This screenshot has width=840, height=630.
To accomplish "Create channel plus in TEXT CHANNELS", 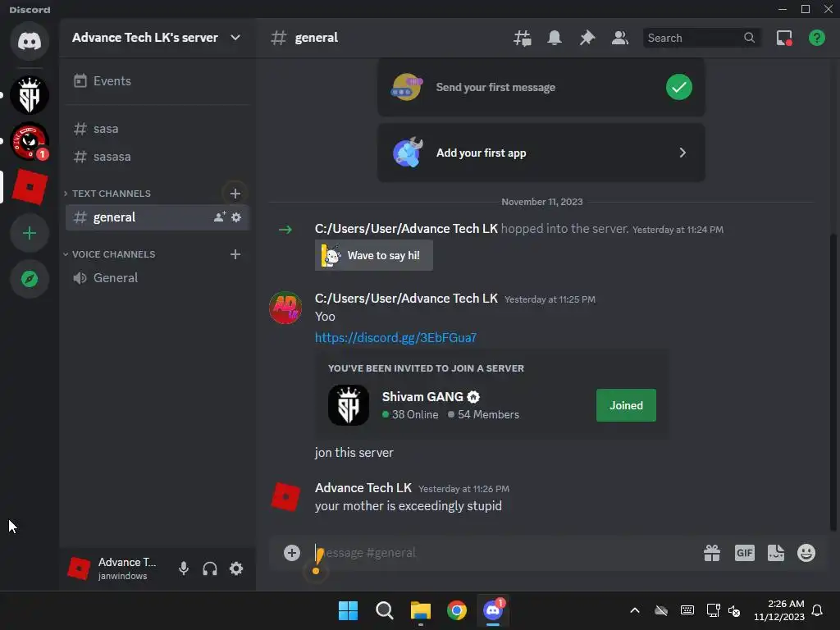I will (235, 194).
